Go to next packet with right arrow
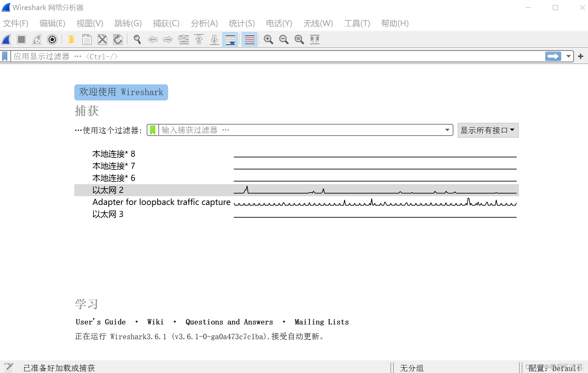Screen dimensions: 588x373 click(x=168, y=40)
